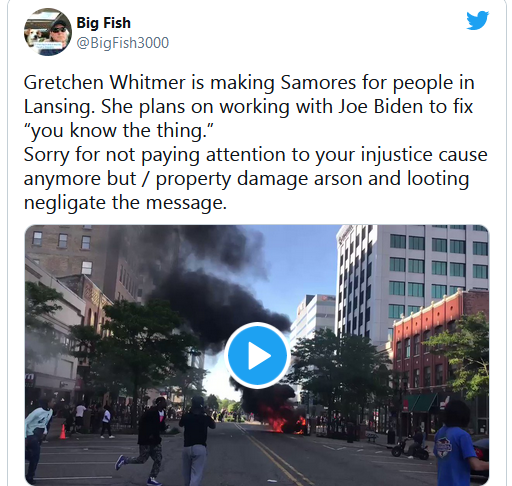This screenshot has height=486, width=512.
Task: Click the green awning on the right storefront
Action: coord(421,402)
